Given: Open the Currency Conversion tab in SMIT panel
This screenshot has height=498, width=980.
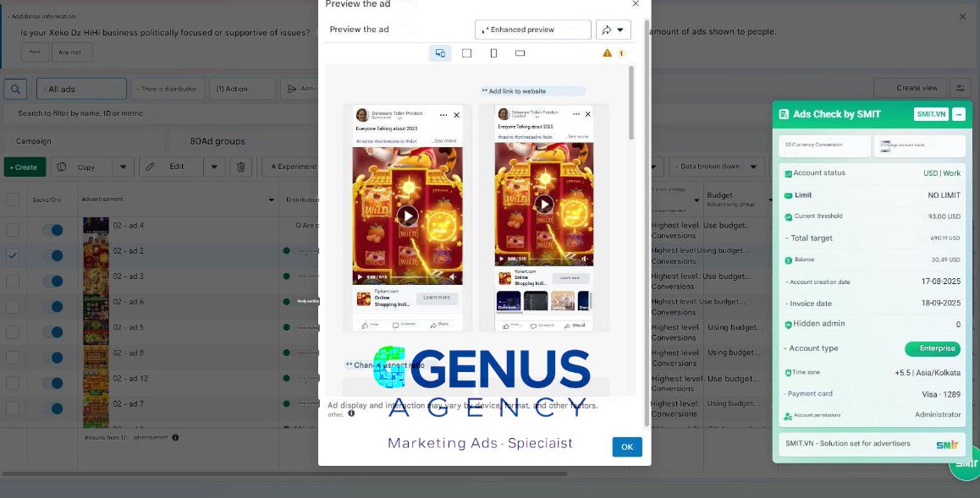Looking at the screenshot, I should (x=824, y=145).
